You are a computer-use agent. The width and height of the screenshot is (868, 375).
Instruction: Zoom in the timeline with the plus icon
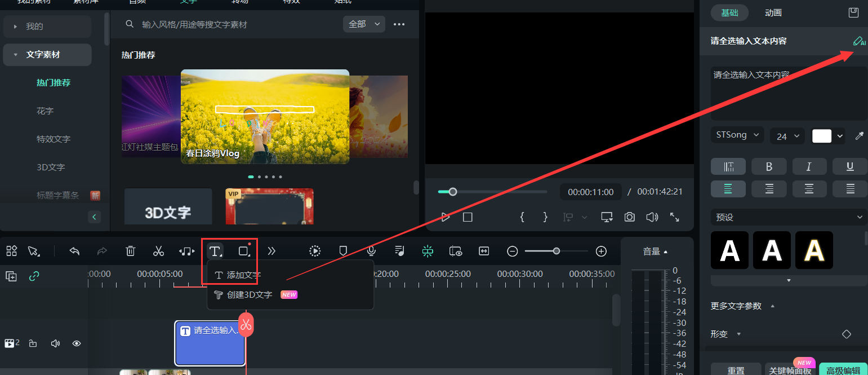(x=601, y=252)
